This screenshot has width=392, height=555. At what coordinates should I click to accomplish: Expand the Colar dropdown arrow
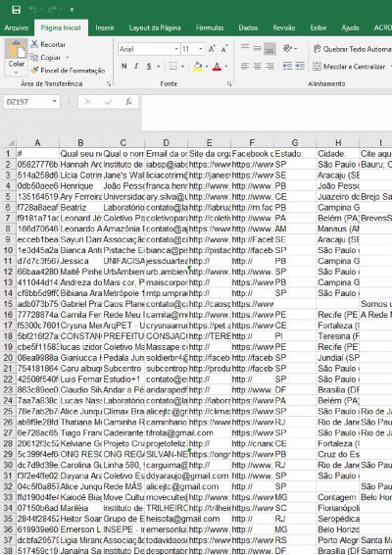tap(17, 73)
